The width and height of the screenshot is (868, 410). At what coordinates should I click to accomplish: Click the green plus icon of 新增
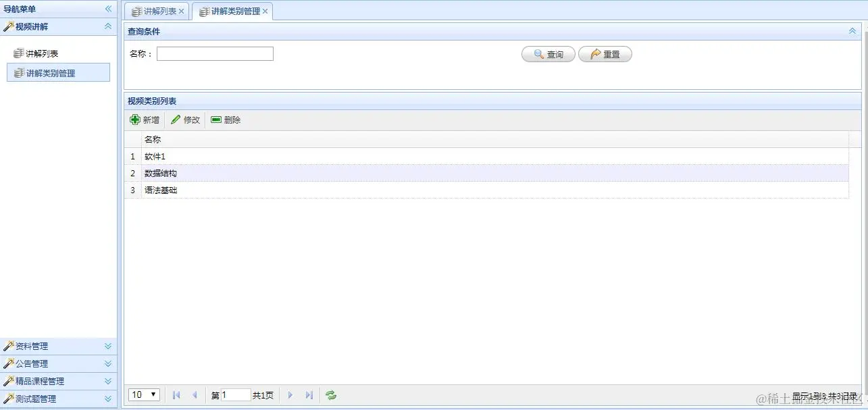pyautogui.click(x=135, y=120)
